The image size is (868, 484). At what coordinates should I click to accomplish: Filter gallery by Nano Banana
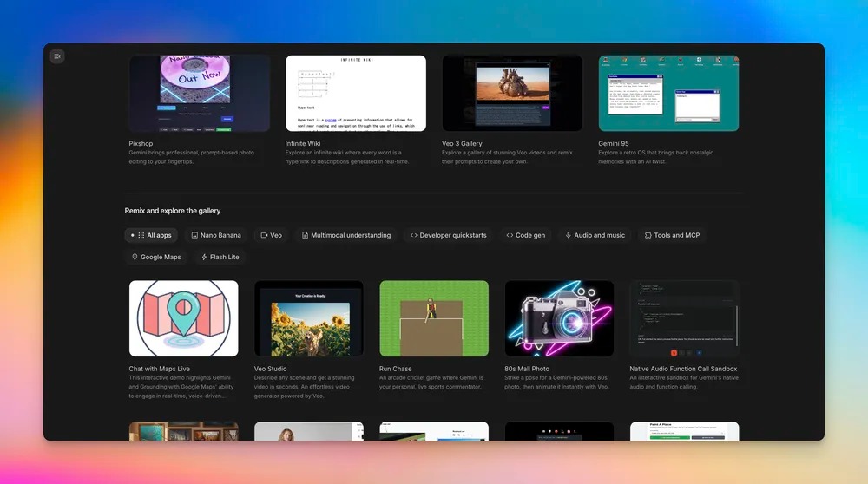[216, 235]
